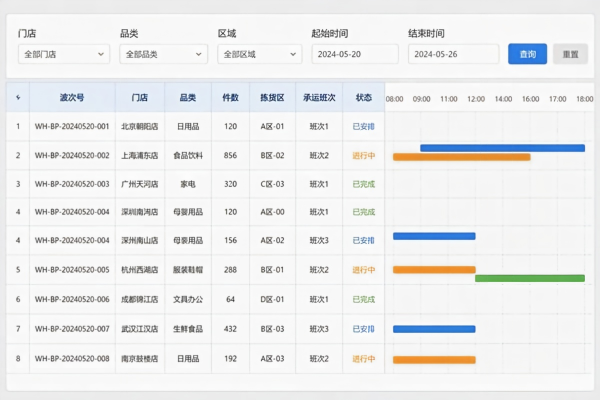The width and height of the screenshot is (600, 400).
Task: Click the 件数 column header
Action: point(230,98)
